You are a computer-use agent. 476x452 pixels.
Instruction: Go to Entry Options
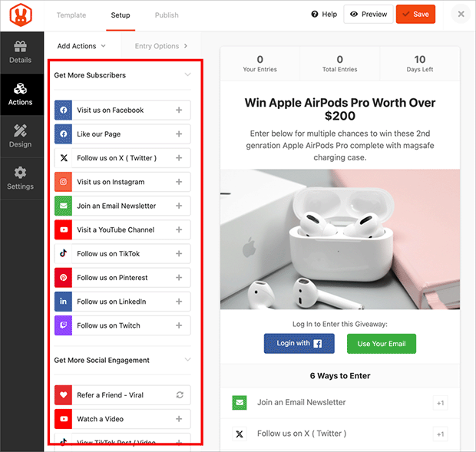tap(161, 46)
